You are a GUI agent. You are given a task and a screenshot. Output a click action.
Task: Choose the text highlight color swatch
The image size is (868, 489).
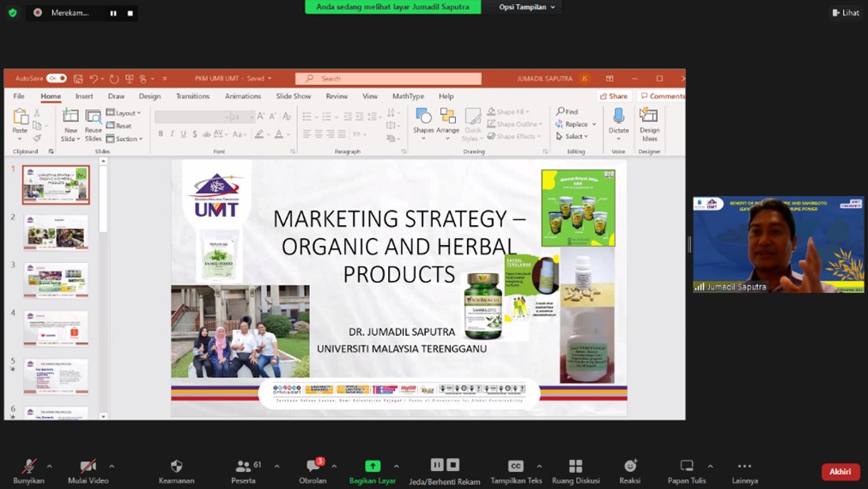[258, 133]
